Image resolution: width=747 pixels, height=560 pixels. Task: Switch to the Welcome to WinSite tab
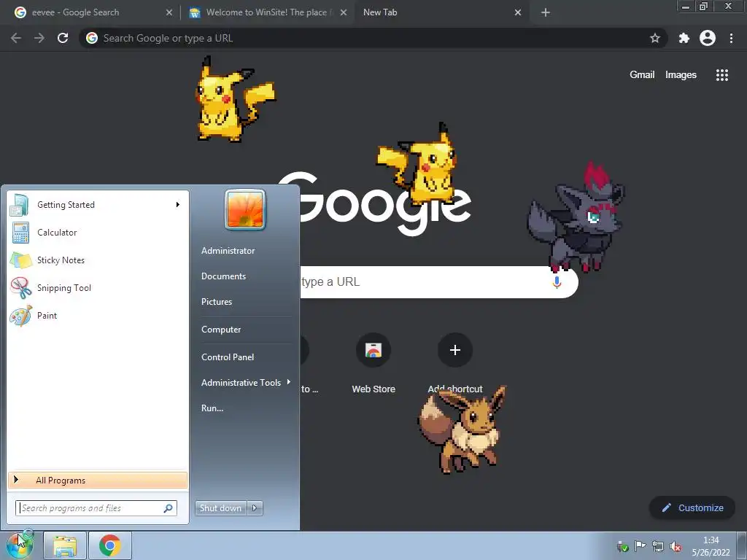pyautogui.click(x=268, y=12)
